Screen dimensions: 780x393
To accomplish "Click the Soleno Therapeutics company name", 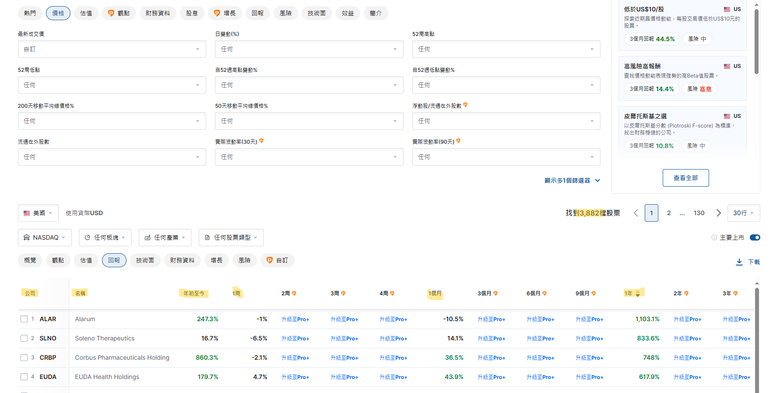I will click(x=104, y=338).
